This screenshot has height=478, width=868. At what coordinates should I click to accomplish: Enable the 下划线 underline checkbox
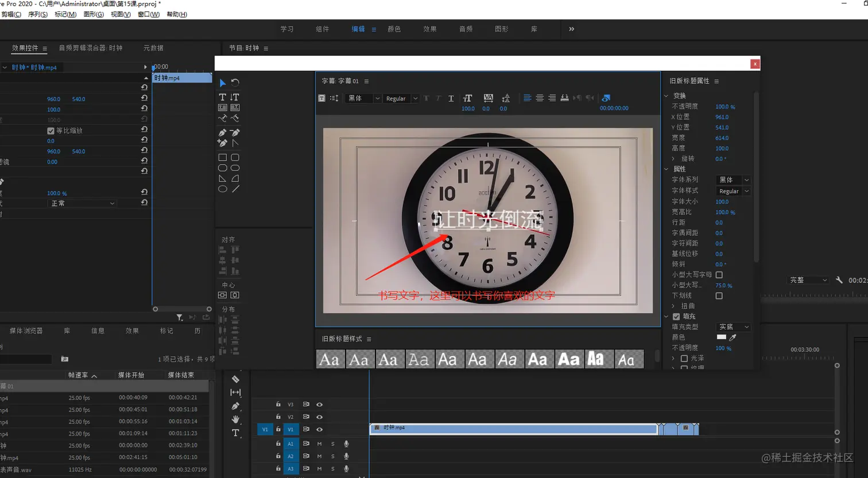tap(719, 296)
